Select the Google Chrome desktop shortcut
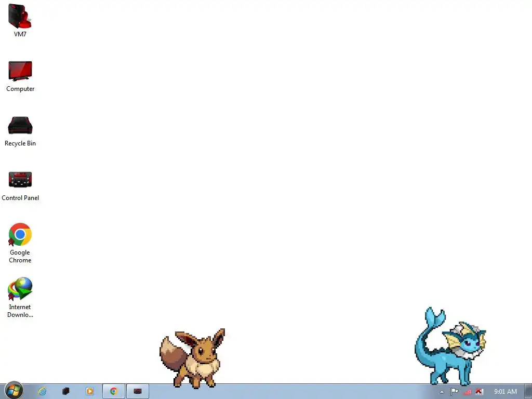The image size is (532, 399). pos(20,243)
